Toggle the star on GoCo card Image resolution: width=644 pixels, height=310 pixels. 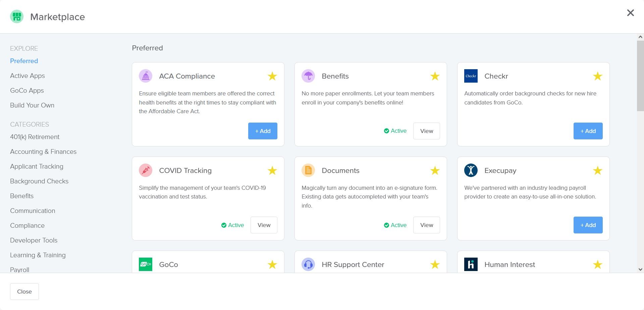coord(272,265)
